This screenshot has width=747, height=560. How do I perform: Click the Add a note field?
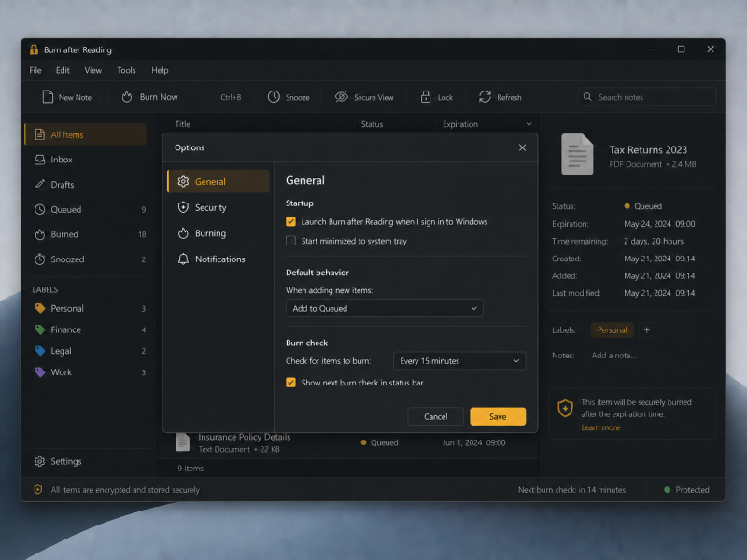[613, 356]
